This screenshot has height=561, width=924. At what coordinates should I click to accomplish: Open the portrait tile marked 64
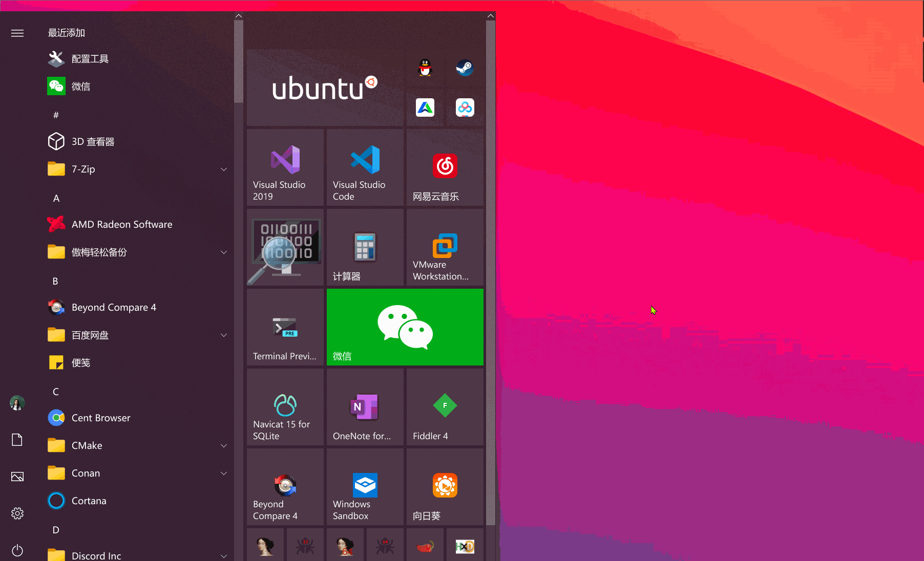(x=345, y=546)
